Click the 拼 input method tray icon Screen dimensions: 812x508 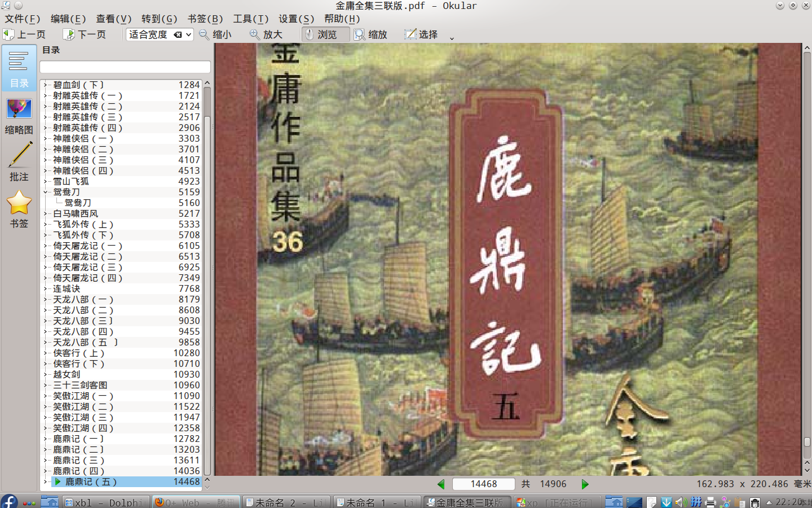(696, 502)
